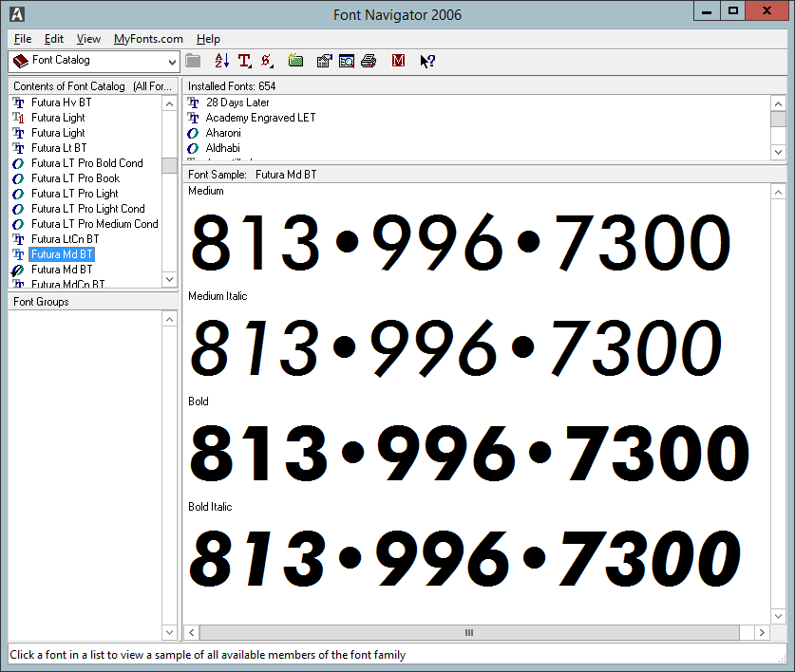Viewport: 795px width, 672px height.
Task: Click installed fonts scrollbar down arrow
Action: [x=778, y=152]
